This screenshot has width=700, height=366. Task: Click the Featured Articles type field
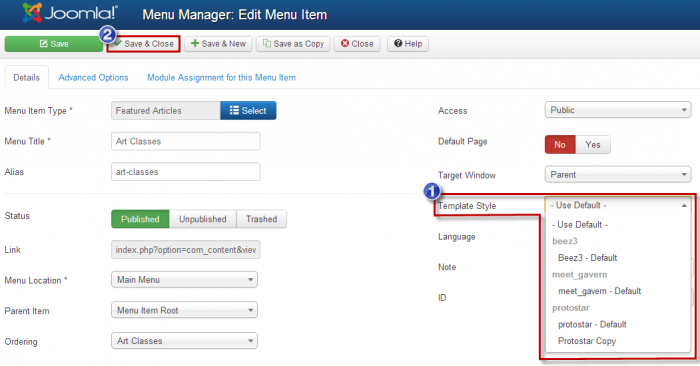click(x=166, y=111)
